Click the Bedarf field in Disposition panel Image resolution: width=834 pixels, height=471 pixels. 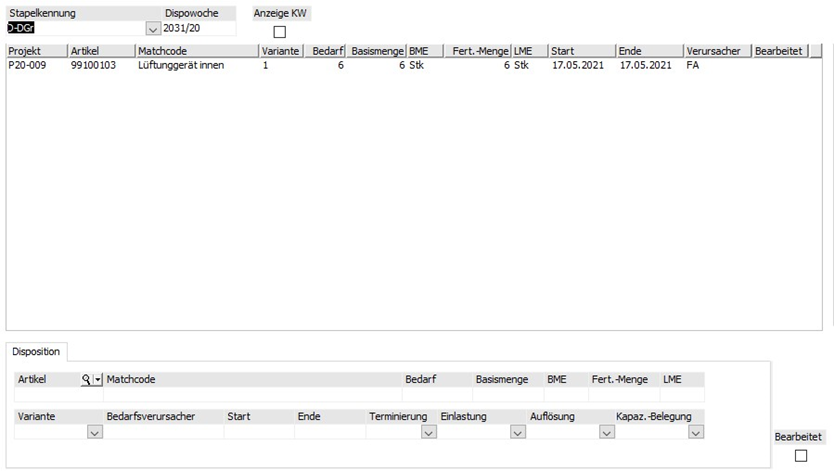point(436,395)
